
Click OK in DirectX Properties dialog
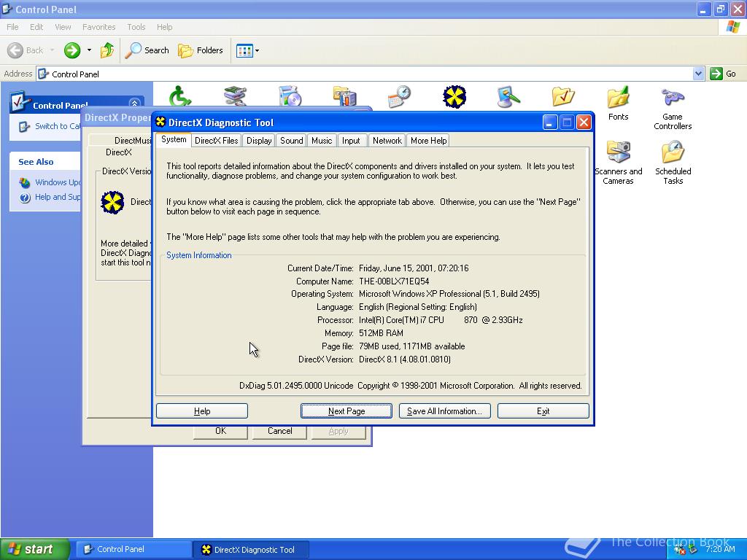click(x=220, y=431)
